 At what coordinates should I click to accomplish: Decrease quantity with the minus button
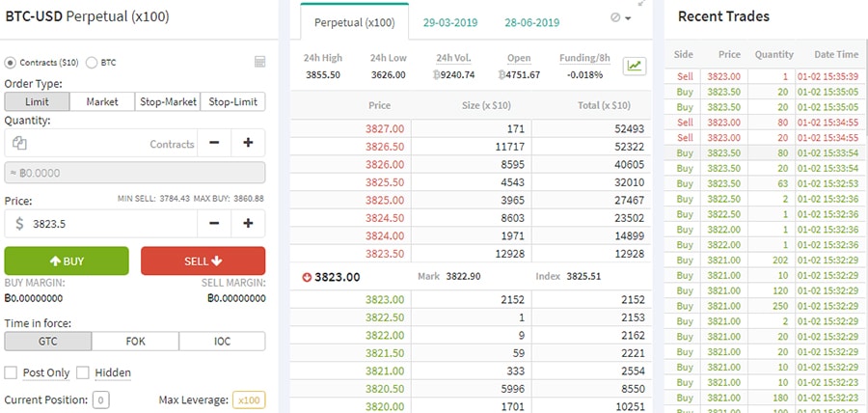(214, 144)
